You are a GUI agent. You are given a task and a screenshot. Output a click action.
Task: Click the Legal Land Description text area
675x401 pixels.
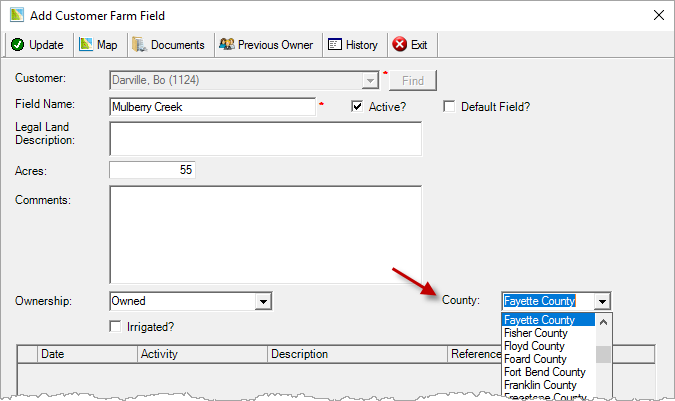[266, 139]
